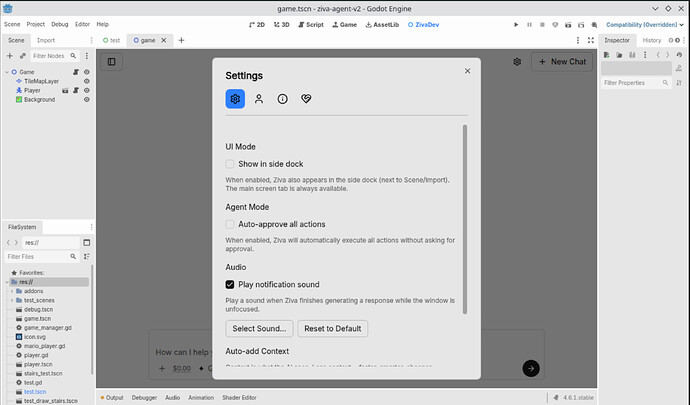Expand the addons folder
This screenshot has height=405, width=690.
(x=12, y=291)
